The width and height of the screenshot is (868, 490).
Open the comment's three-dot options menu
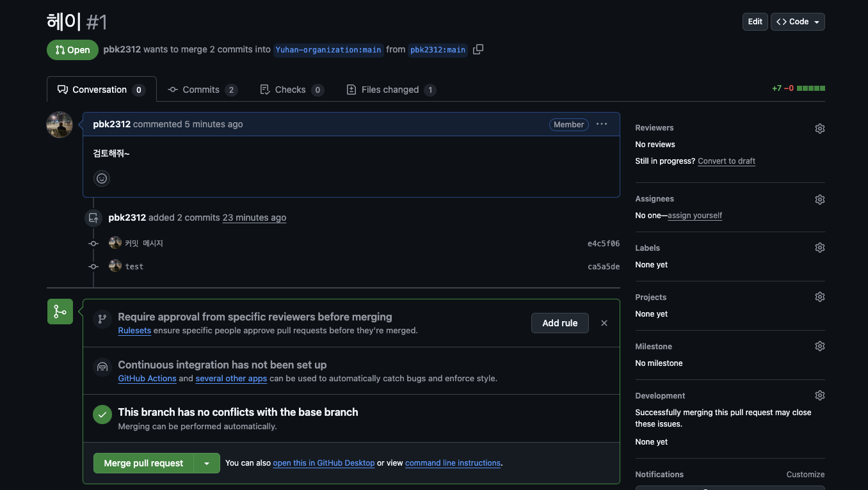point(602,124)
